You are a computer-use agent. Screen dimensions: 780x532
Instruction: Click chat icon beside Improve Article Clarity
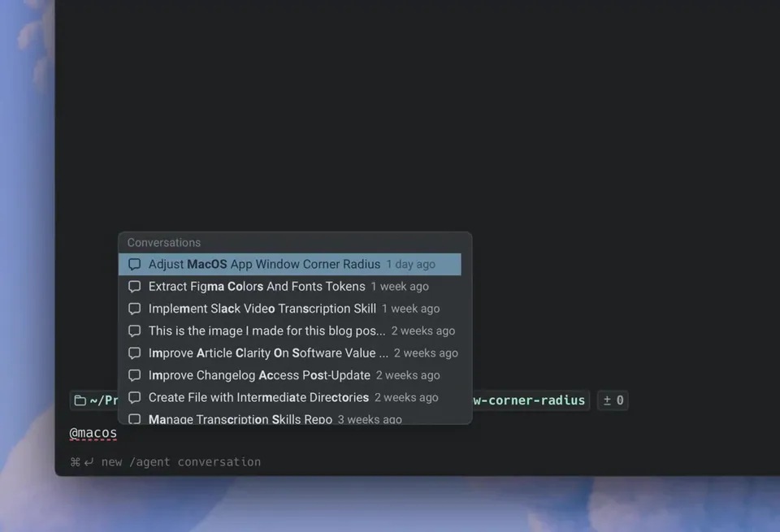coord(134,353)
